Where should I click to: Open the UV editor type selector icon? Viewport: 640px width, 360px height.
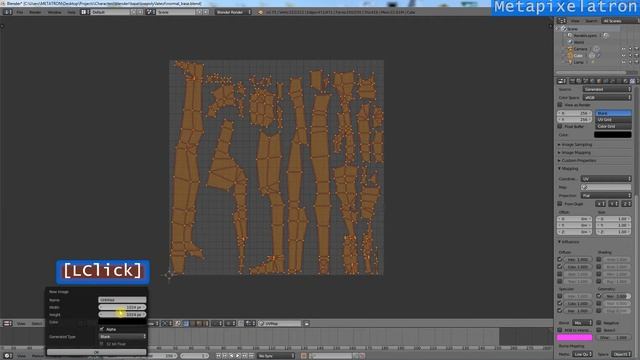click(7, 323)
